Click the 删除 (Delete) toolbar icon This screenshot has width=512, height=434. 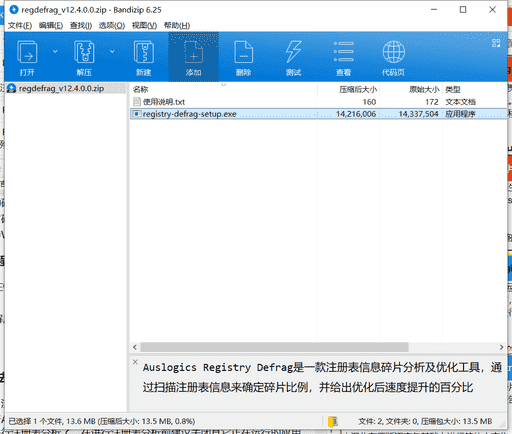pyautogui.click(x=244, y=57)
